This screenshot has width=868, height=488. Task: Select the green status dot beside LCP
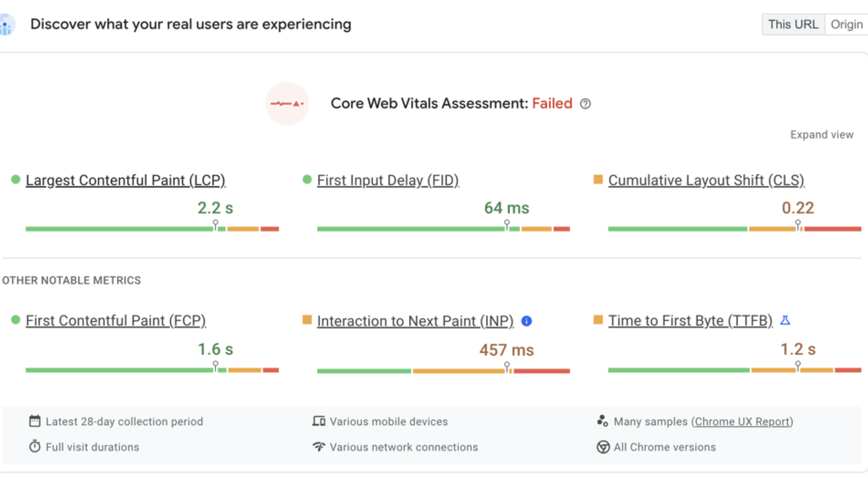coord(15,179)
